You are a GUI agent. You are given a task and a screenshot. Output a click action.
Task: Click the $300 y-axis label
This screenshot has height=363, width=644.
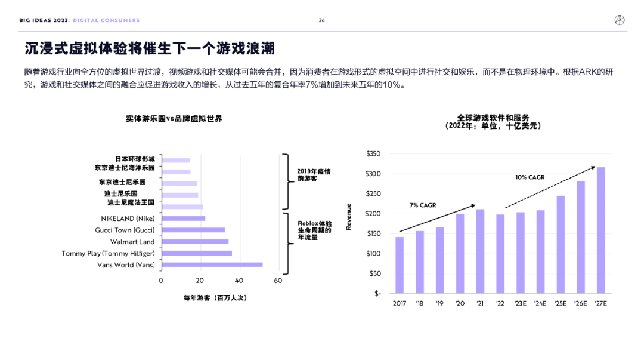[x=373, y=174]
